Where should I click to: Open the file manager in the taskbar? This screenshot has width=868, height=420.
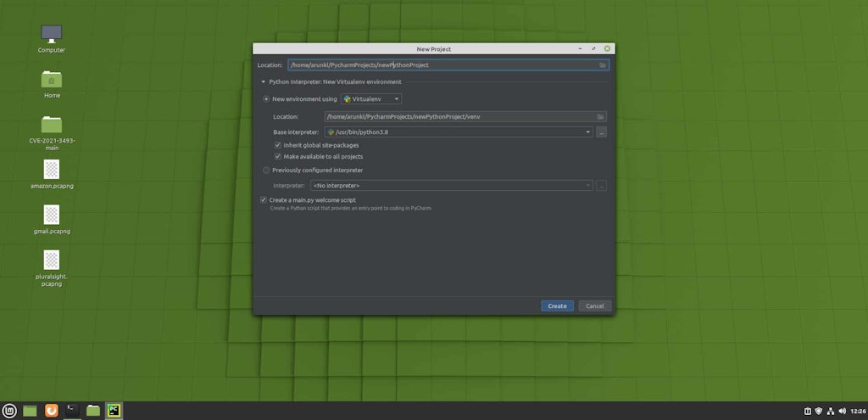(93, 411)
